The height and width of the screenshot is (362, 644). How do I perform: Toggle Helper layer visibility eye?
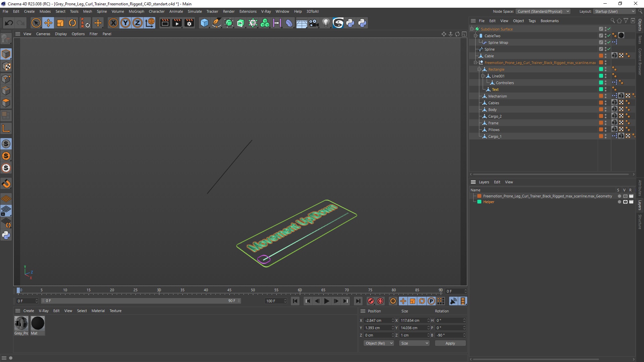625,202
